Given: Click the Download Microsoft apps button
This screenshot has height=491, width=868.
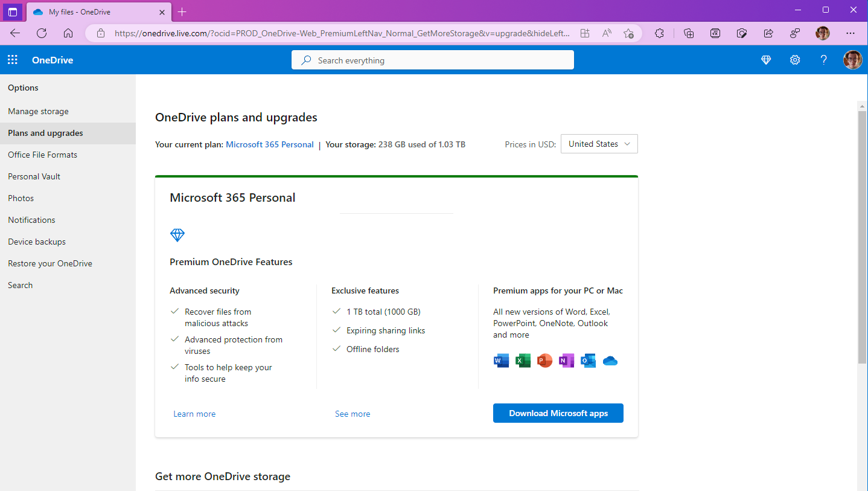Looking at the screenshot, I should [x=558, y=413].
